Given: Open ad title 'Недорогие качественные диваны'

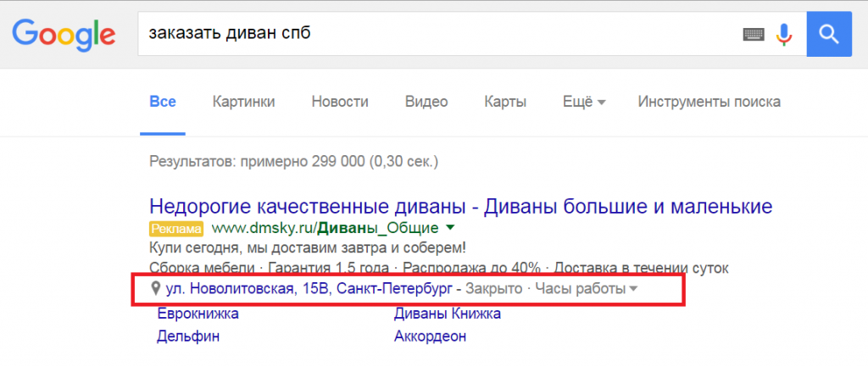Looking at the screenshot, I should click(x=460, y=207).
